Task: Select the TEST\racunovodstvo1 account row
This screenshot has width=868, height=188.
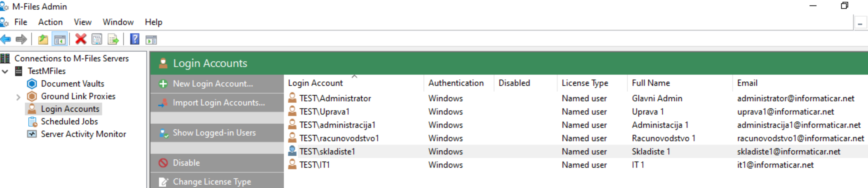Action: [576, 138]
